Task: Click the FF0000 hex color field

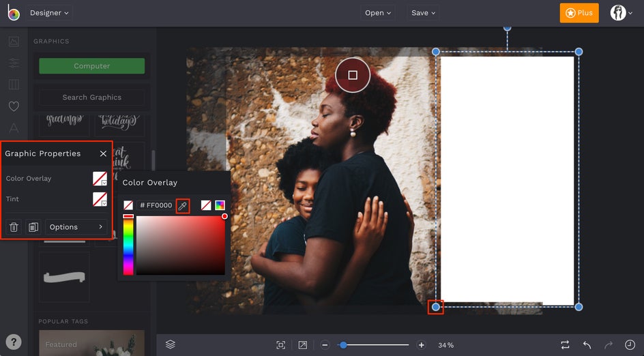Action: pos(156,205)
